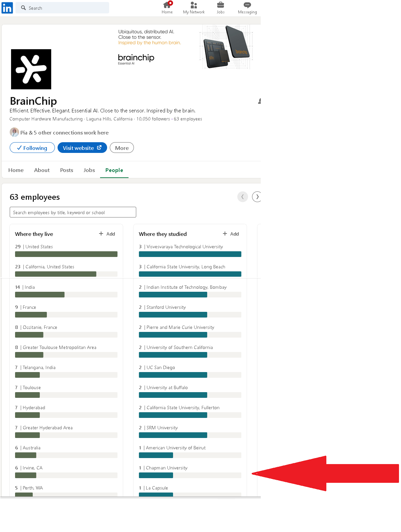Click 'California State University, Long Beach' row
401x532 pixels.
coord(190,270)
